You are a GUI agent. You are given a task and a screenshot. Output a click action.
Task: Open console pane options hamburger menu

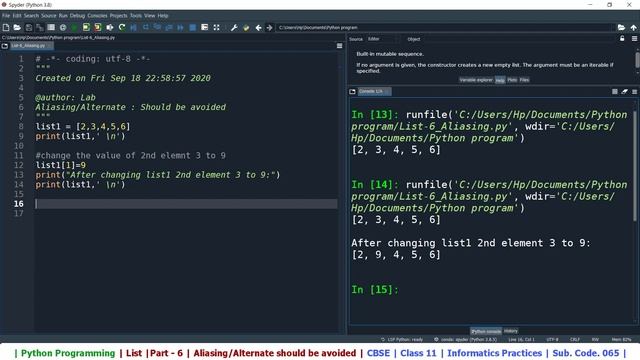tap(634, 91)
